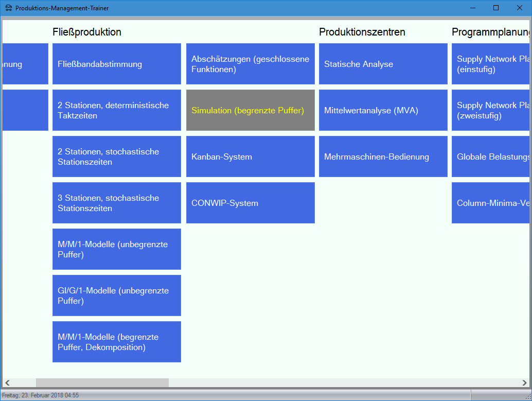Select the CONWIP-System tile
Viewport: 532px width, 401px height.
[251, 203]
